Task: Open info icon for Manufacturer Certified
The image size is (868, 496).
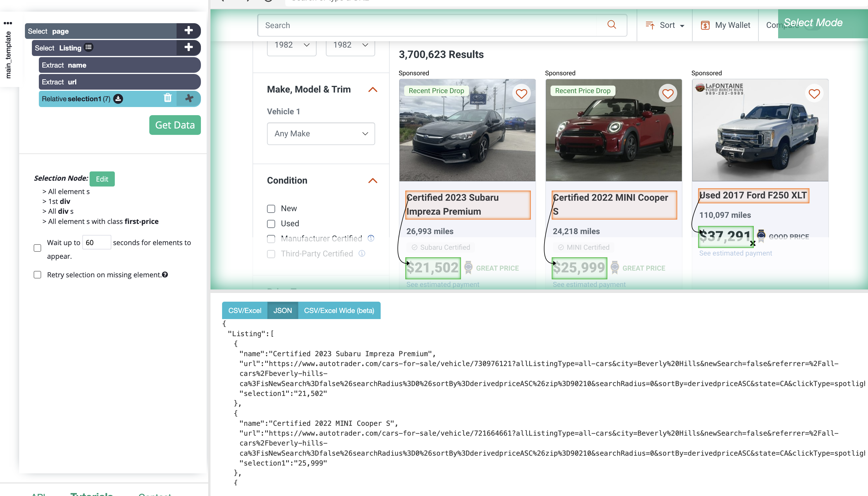Action: [x=371, y=238]
